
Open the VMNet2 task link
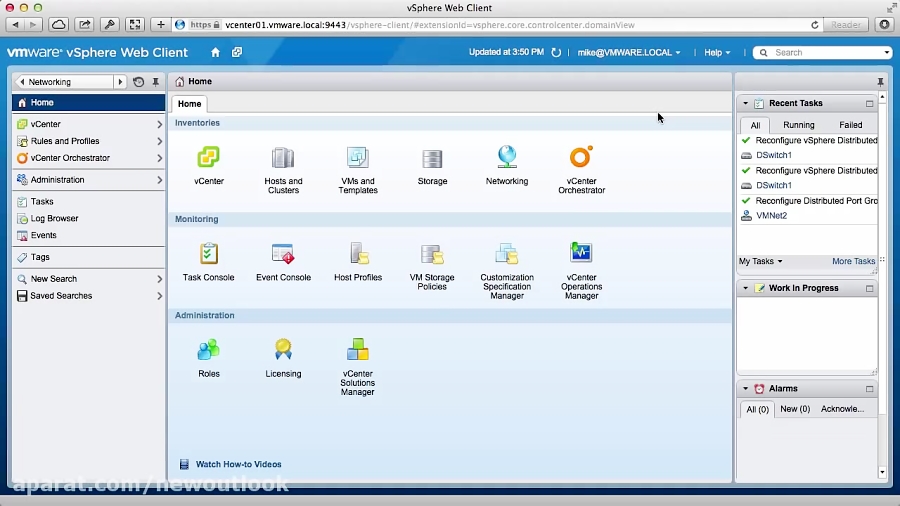click(x=771, y=216)
